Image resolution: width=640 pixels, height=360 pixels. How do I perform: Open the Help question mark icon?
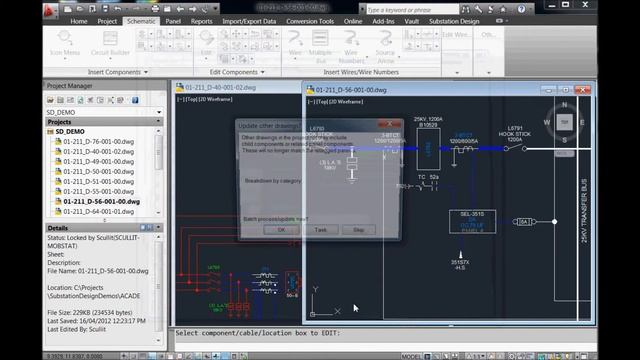point(521,9)
